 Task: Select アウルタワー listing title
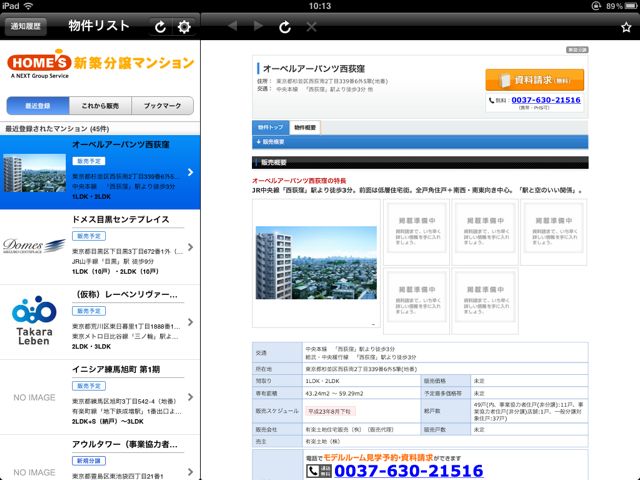[125, 444]
